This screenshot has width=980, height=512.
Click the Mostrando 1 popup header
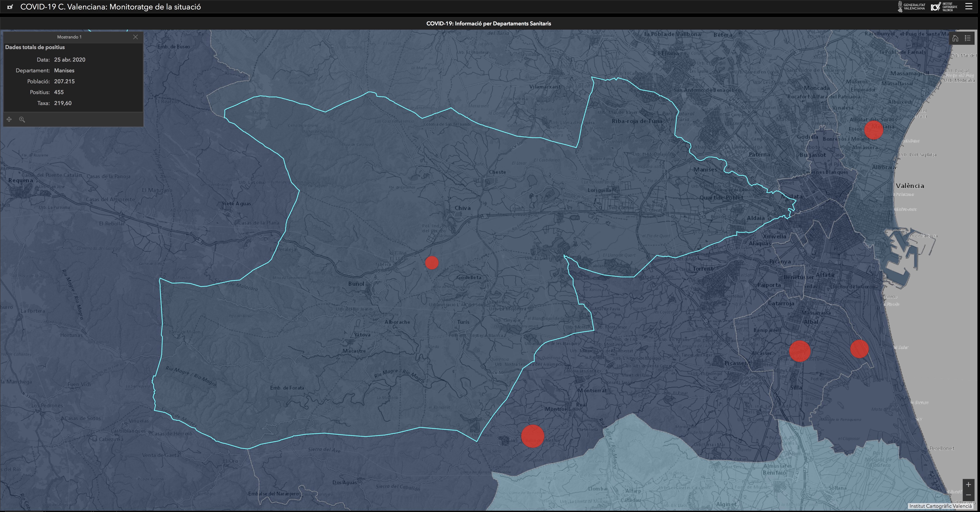tap(69, 37)
